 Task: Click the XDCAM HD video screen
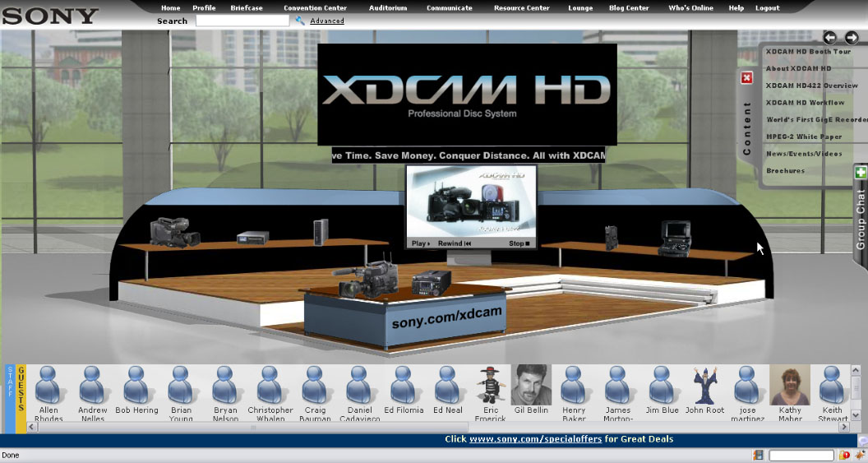(471, 202)
